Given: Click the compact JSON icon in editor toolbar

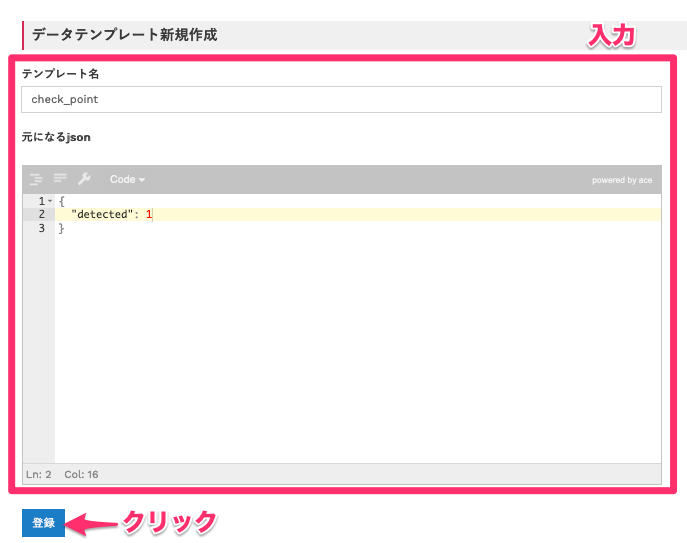Looking at the screenshot, I should click(x=60, y=178).
